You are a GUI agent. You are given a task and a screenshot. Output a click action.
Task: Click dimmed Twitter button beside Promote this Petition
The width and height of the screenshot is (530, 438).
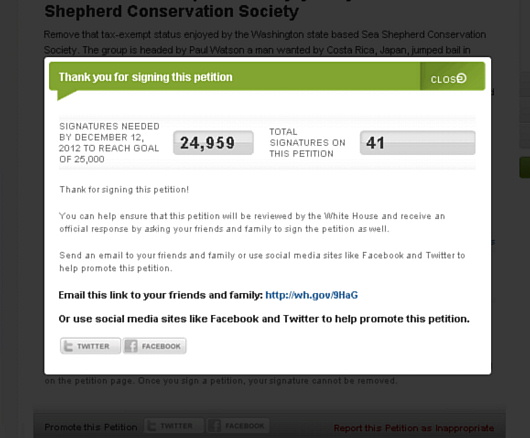pos(174,426)
